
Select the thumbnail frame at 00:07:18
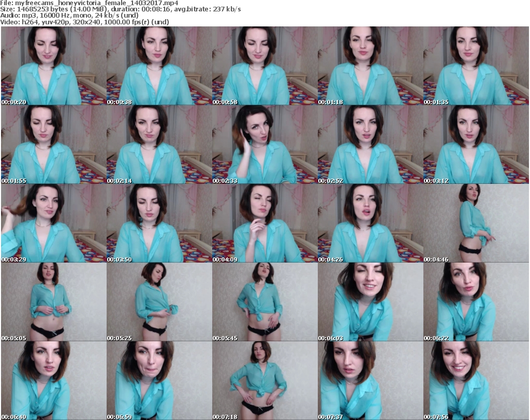click(x=265, y=381)
